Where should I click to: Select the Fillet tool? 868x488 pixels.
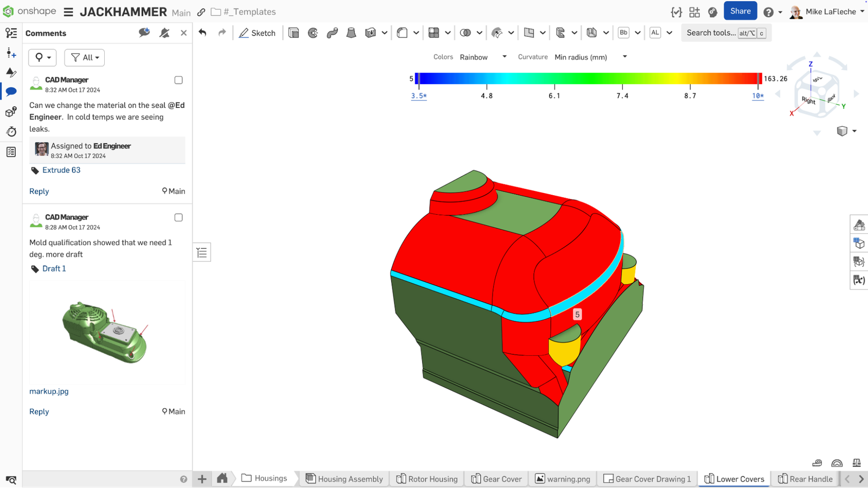(x=403, y=33)
